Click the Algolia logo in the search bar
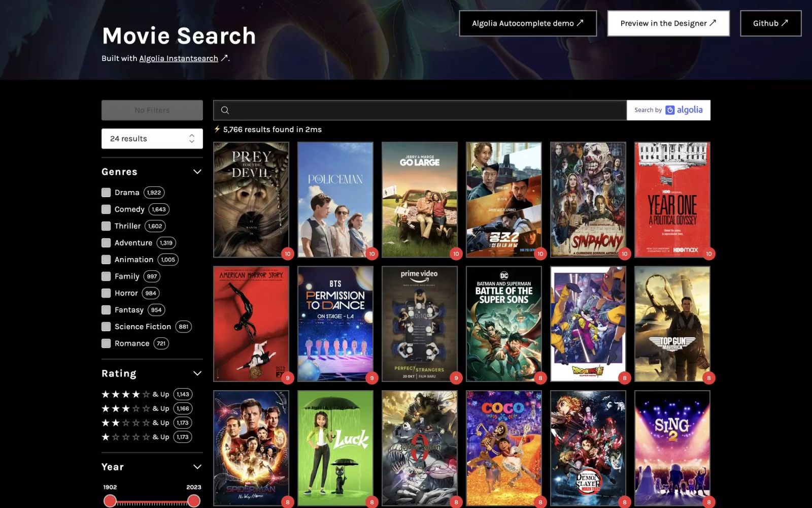The height and width of the screenshot is (508, 812). click(x=684, y=110)
